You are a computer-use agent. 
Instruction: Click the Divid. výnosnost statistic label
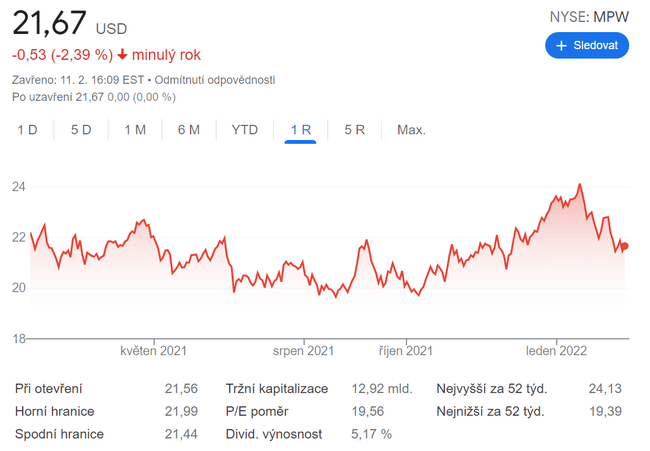(276, 434)
